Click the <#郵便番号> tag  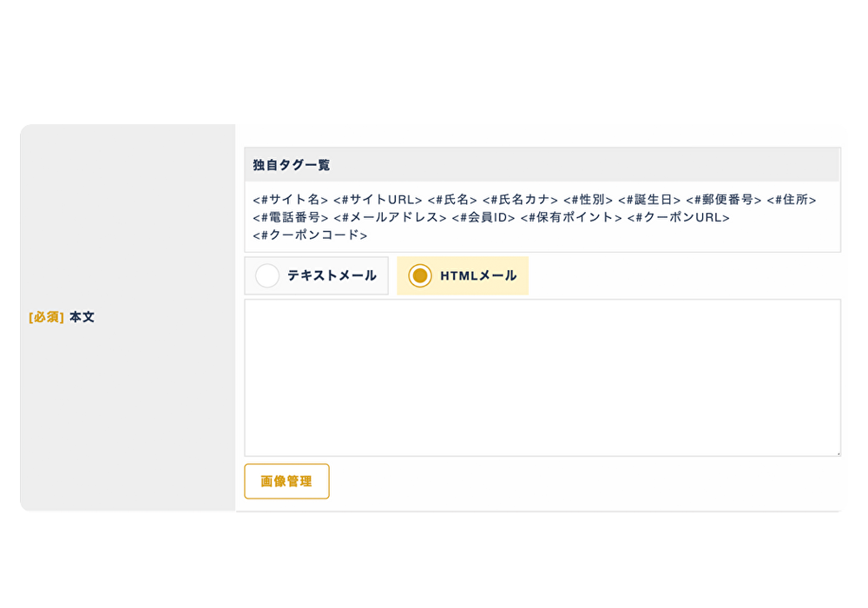[x=724, y=200]
